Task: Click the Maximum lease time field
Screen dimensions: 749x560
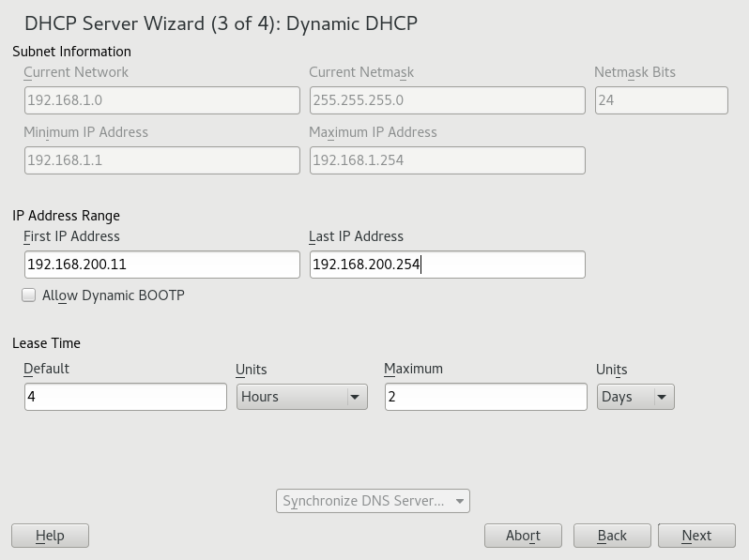Action: (x=485, y=397)
